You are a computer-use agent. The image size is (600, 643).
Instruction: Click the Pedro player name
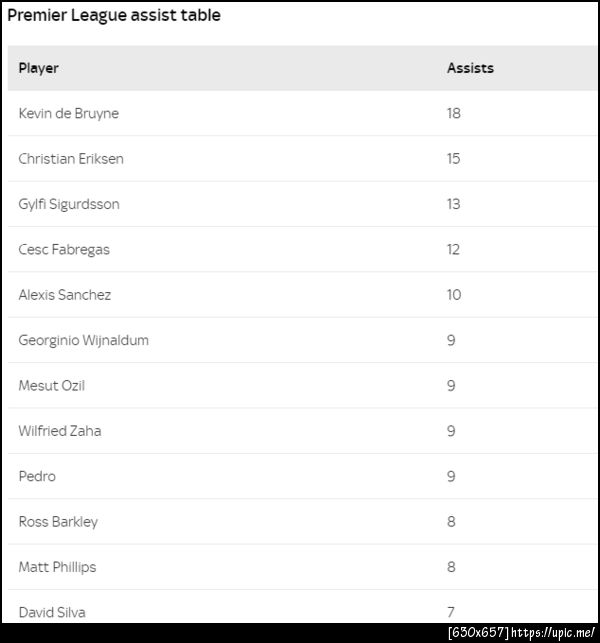coord(37,476)
